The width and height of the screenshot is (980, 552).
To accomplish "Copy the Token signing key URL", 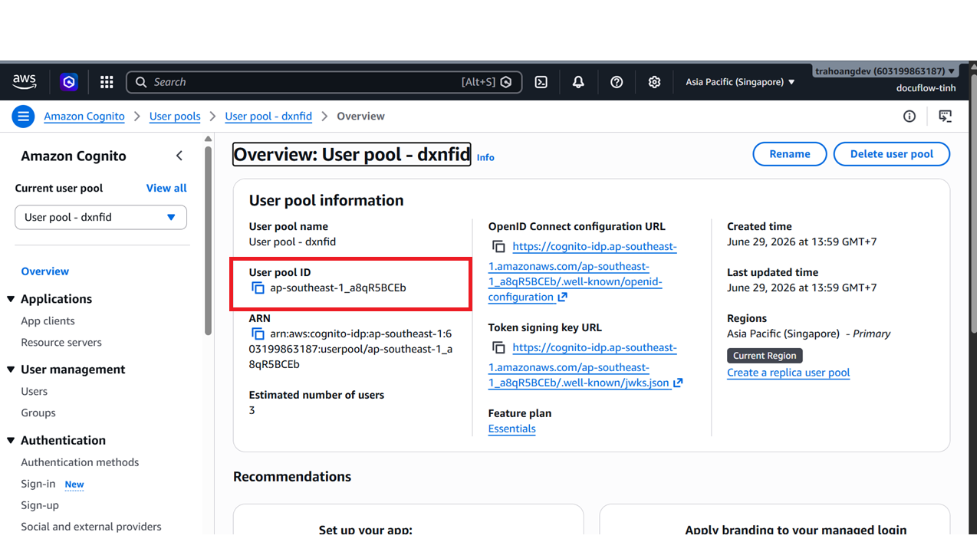I will click(498, 348).
